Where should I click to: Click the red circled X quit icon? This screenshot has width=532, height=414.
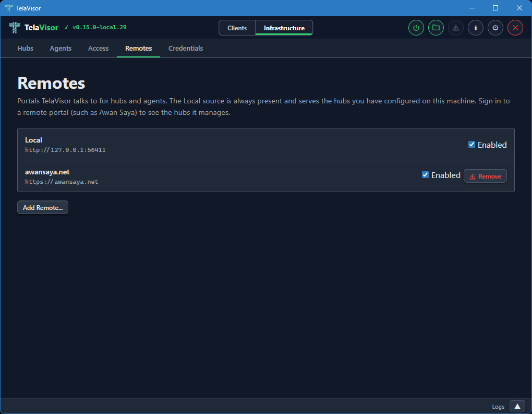click(515, 28)
